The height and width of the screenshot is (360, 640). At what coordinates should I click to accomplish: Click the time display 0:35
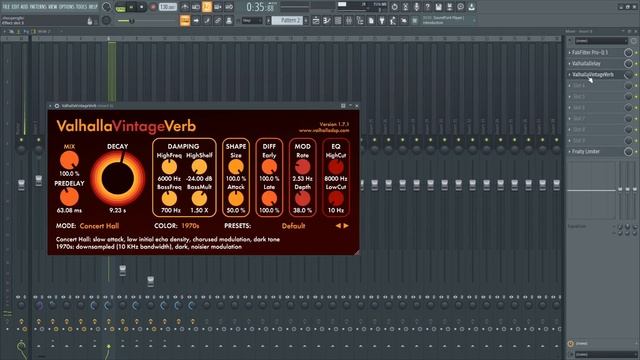[x=260, y=7]
